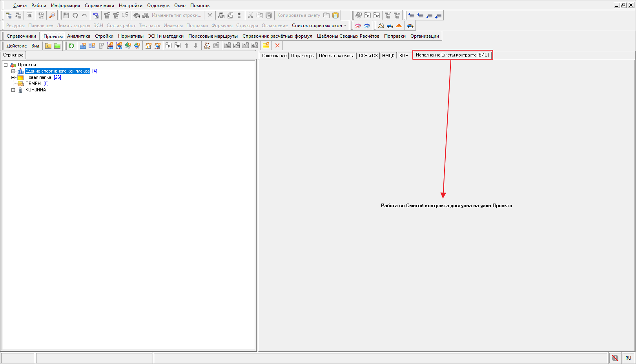636x364 pixels.
Task: Click the red X delete icon
Action: tap(277, 45)
